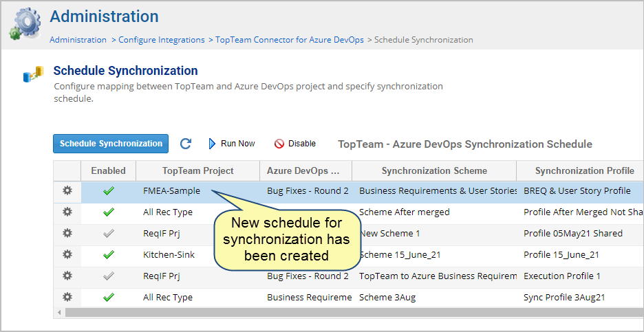Toggle grey checkmark for New Scheme 1 row

click(x=109, y=234)
